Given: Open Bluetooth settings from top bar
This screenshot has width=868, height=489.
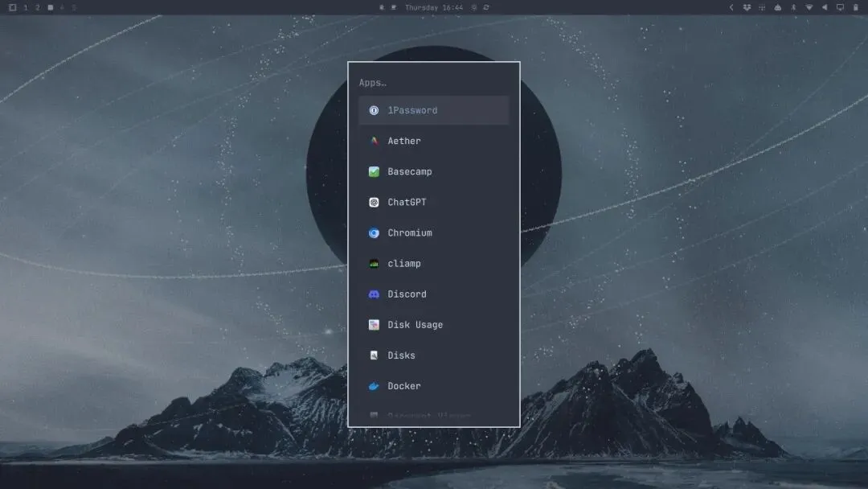Looking at the screenshot, I should click(793, 7).
